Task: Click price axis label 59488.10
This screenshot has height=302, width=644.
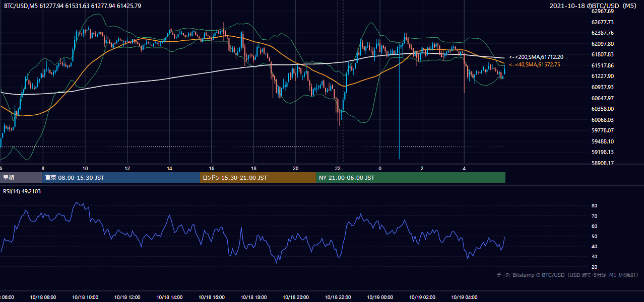Action: tap(603, 141)
